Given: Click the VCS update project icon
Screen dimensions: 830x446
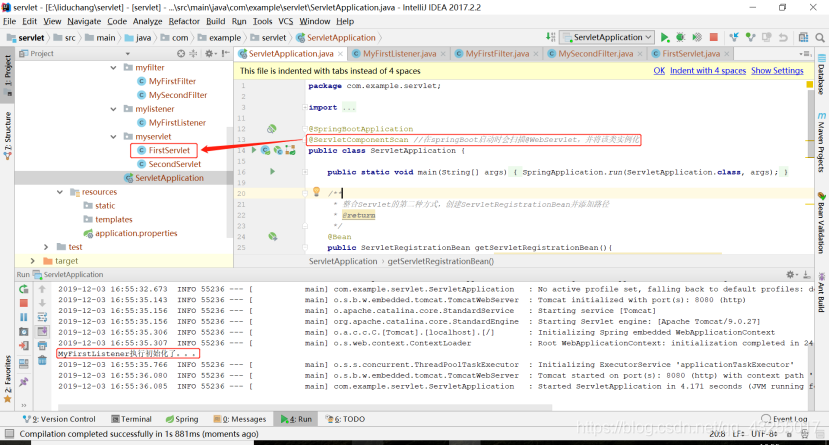Looking at the screenshot, I should tap(734, 38).
